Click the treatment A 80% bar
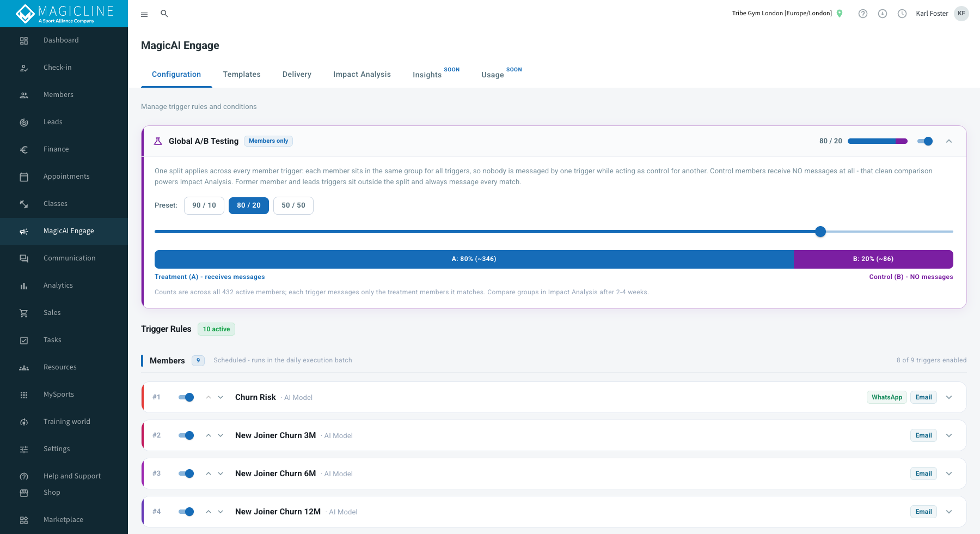Viewport: 980px width, 534px height. (x=474, y=259)
